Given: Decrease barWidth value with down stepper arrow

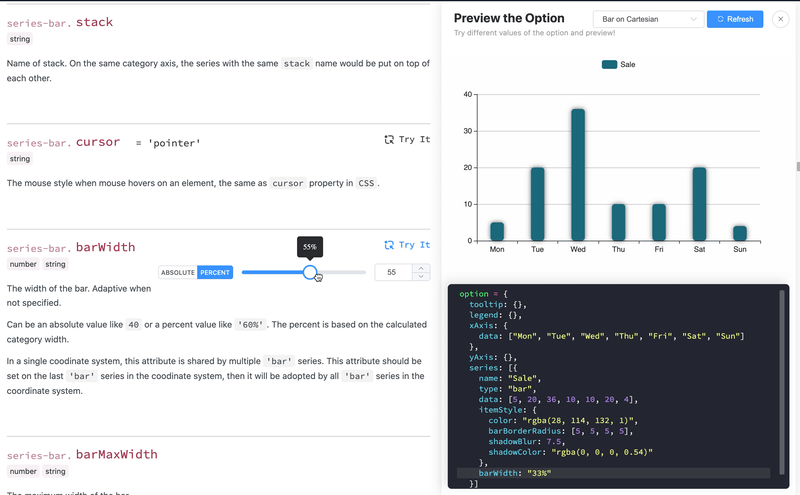Looking at the screenshot, I should 421,277.
